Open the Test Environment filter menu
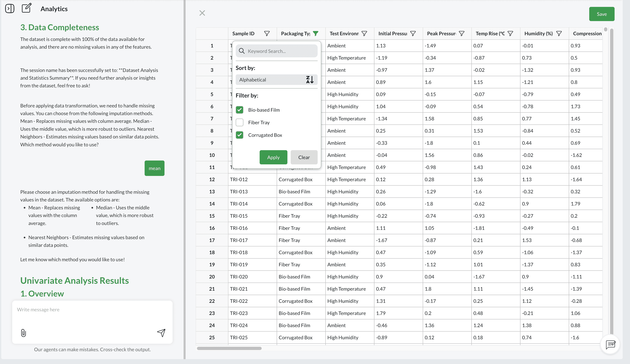The width and height of the screenshot is (630, 364). 364,33
